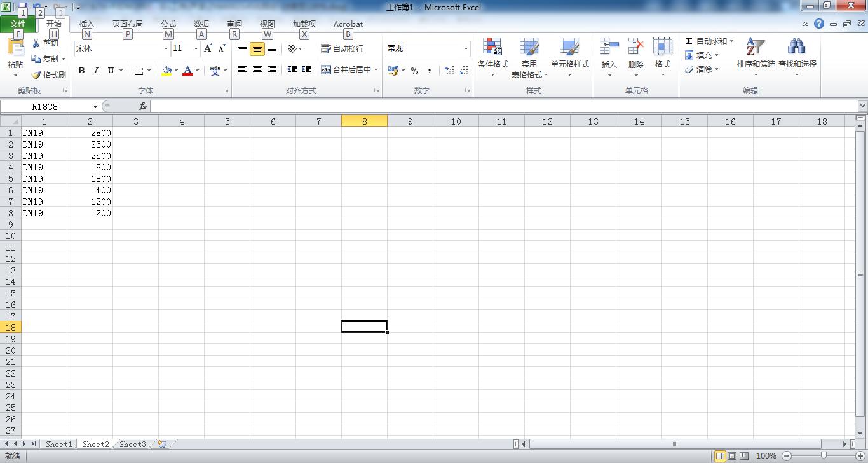Expand the font color dropdown arrow
The width and height of the screenshot is (868, 463).
[197, 71]
